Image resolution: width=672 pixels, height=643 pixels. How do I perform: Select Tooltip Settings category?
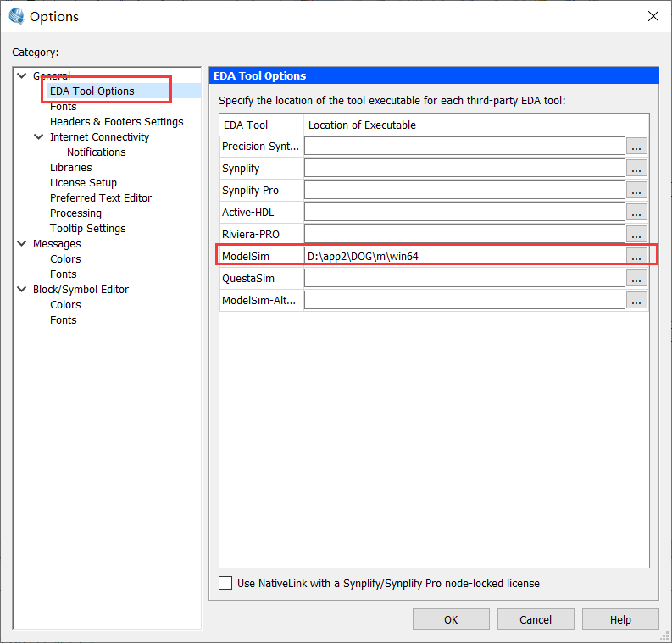(x=88, y=229)
